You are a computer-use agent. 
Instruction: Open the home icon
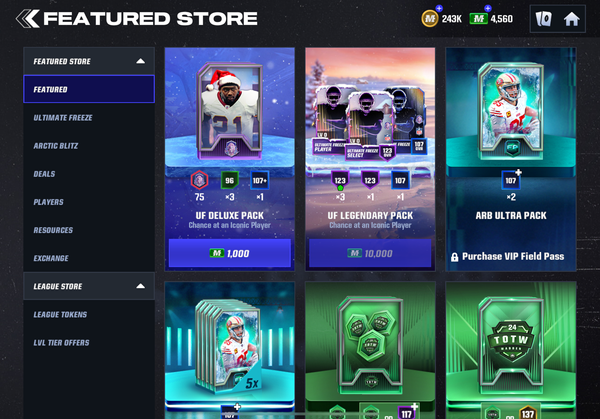571,19
